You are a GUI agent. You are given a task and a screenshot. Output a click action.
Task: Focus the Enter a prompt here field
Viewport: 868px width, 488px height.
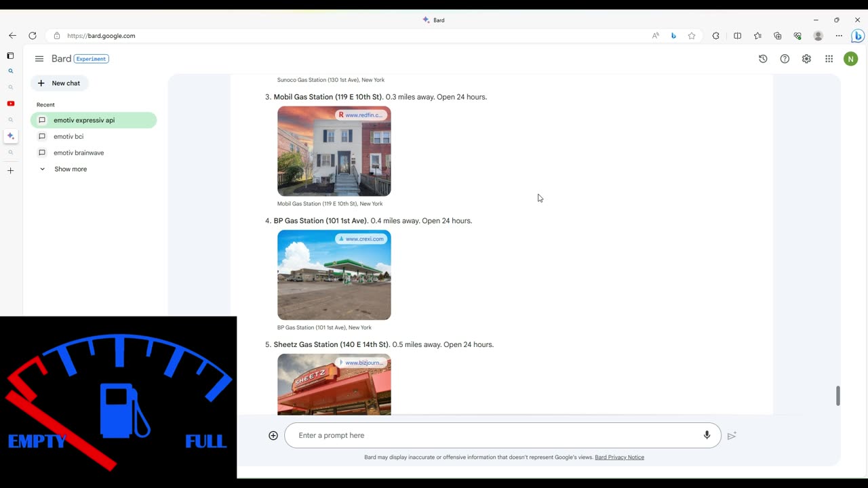click(502, 435)
